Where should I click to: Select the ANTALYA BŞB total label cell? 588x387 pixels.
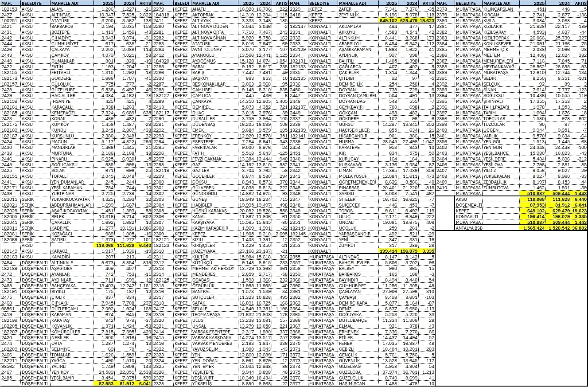click(x=486, y=228)
